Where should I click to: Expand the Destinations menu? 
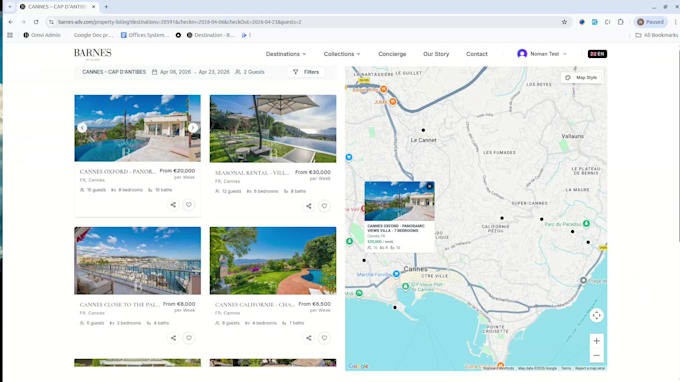coord(286,54)
